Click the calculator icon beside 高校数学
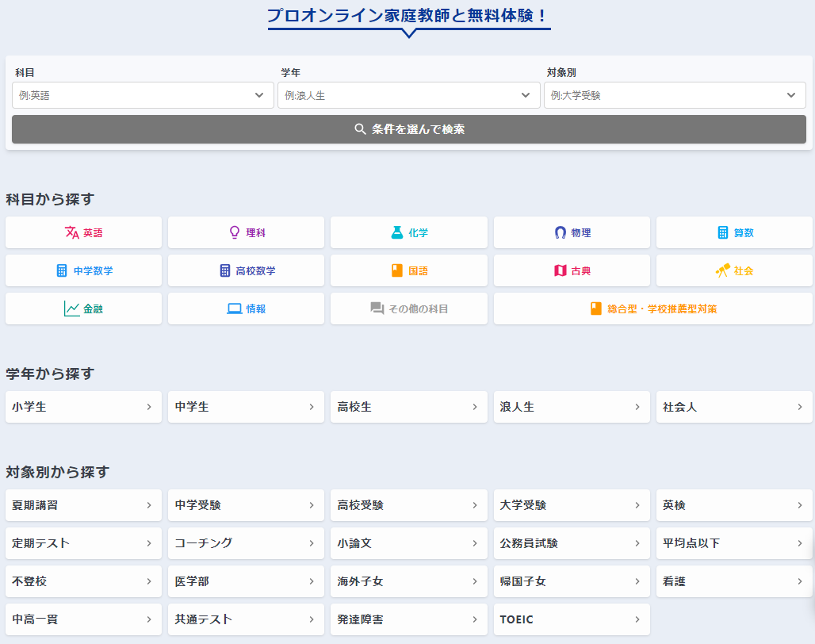Viewport: 815px width, 644px height. [224, 270]
